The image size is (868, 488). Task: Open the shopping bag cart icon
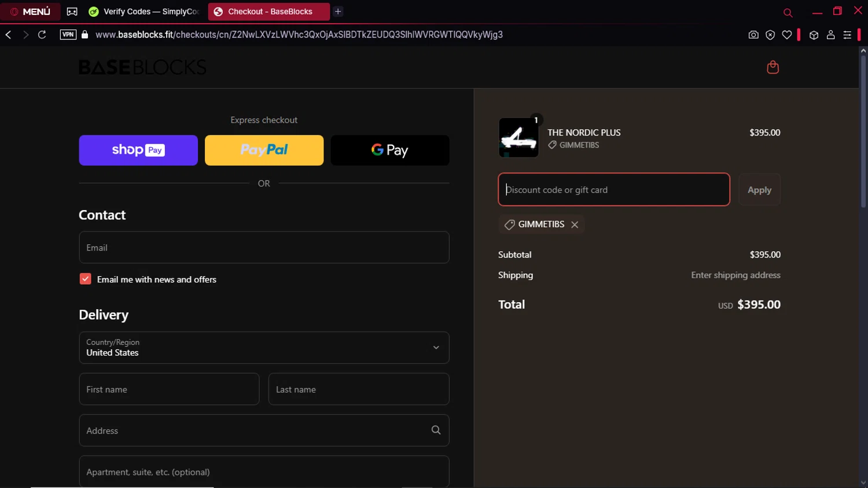pos(773,67)
